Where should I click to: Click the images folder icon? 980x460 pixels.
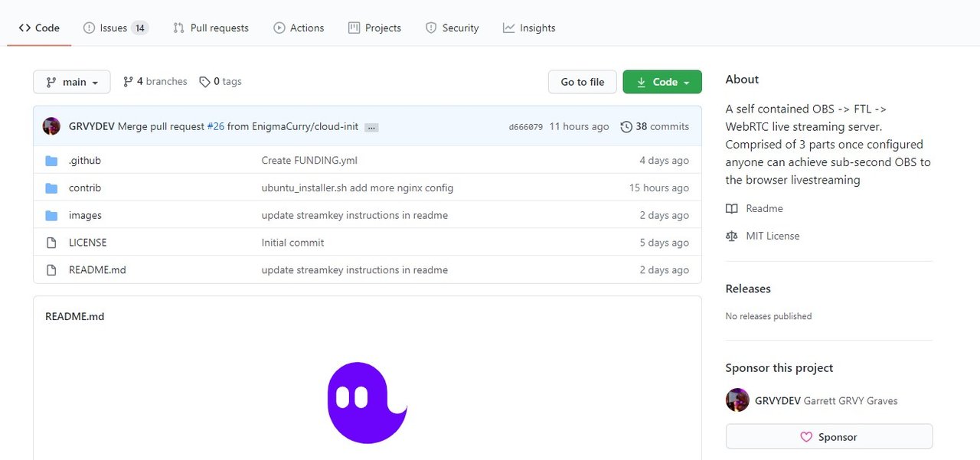(51, 216)
